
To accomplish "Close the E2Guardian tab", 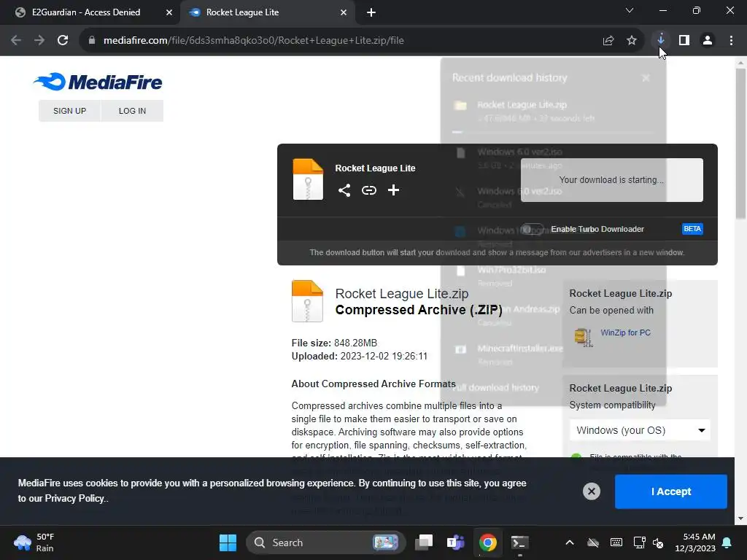I will [x=169, y=13].
